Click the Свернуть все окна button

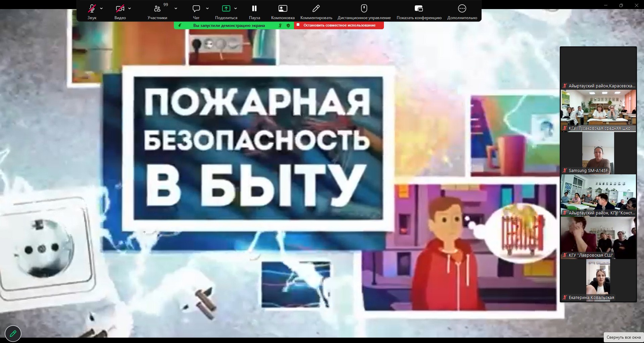click(x=624, y=337)
